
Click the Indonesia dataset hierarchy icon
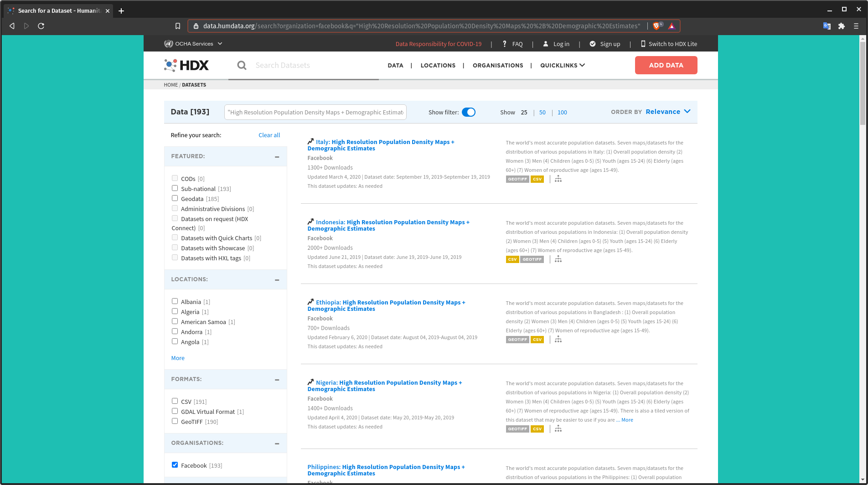click(x=558, y=259)
